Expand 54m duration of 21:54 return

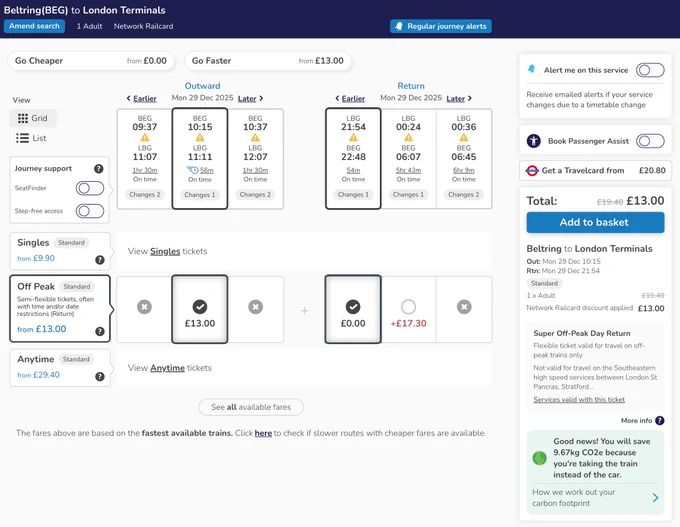353,170
